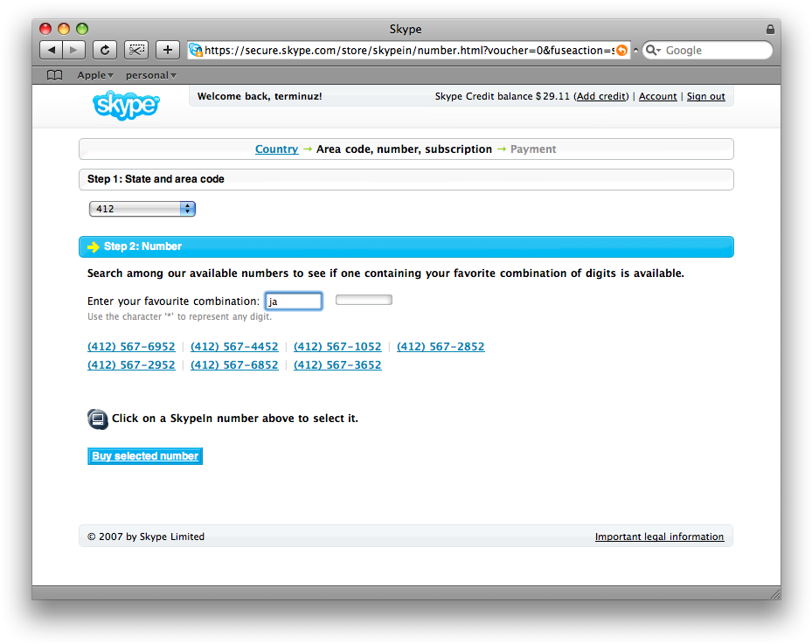812x644 pixels.
Task: Click the favourite combination input field
Action: [293, 301]
